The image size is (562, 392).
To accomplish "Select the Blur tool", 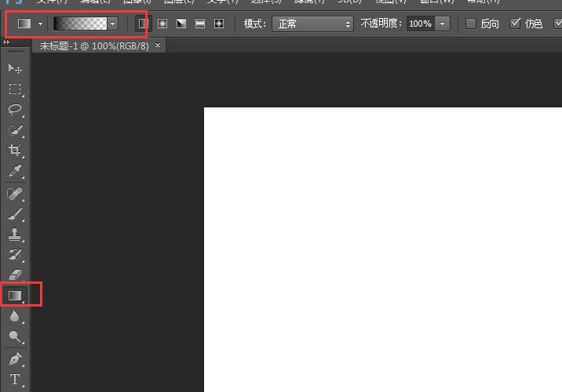I will [x=15, y=316].
